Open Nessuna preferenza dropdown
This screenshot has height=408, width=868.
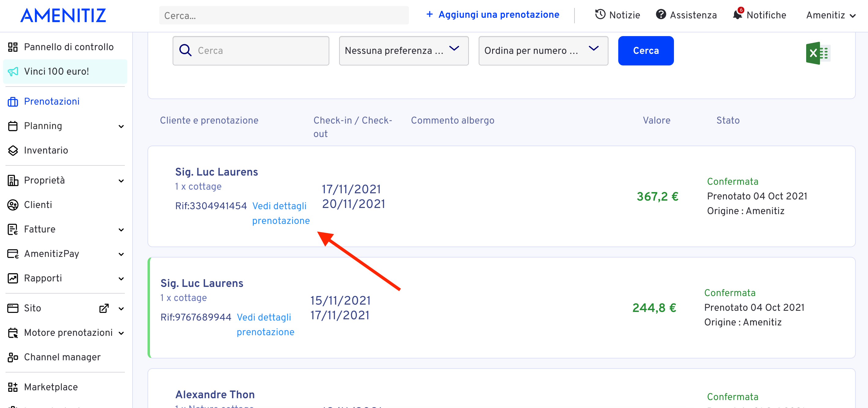click(404, 51)
